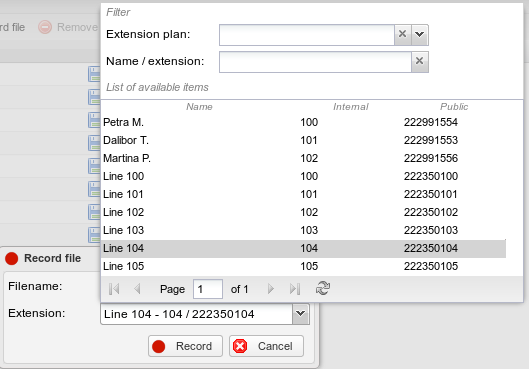Select the Line 101 row

click(x=303, y=194)
